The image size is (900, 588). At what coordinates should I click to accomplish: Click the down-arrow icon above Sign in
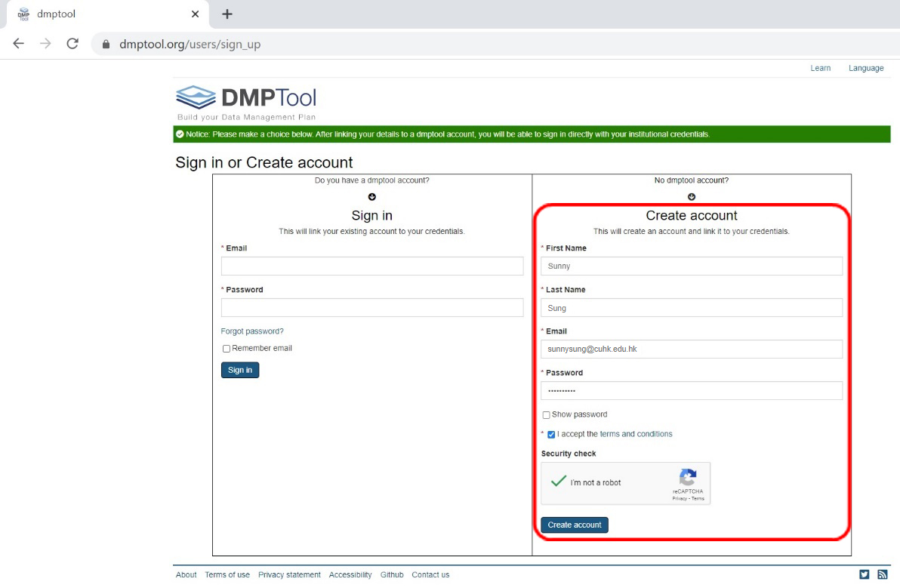click(372, 197)
